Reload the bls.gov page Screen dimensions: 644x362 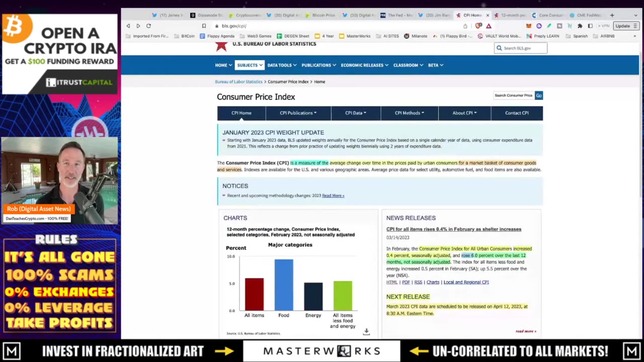pyautogui.click(x=148, y=26)
